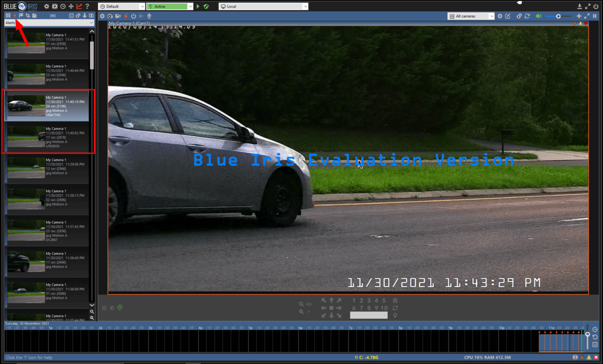Click the auto-cycle refresh icon in the camera toolbar

click(x=527, y=16)
